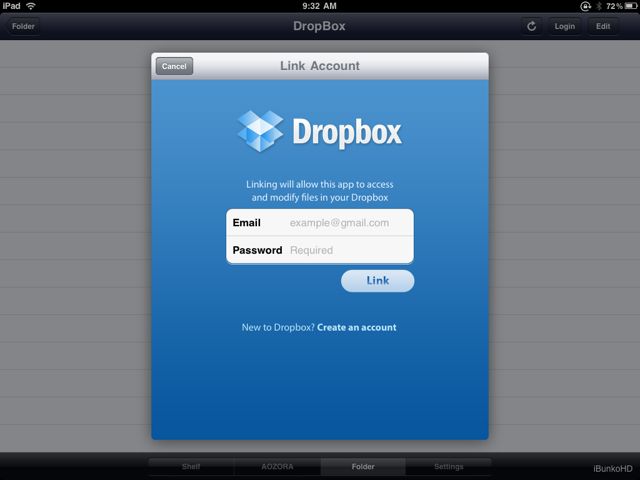The image size is (640, 480).
Task: Cancel the Link Account dialog
Action: [x=174, y=66]
